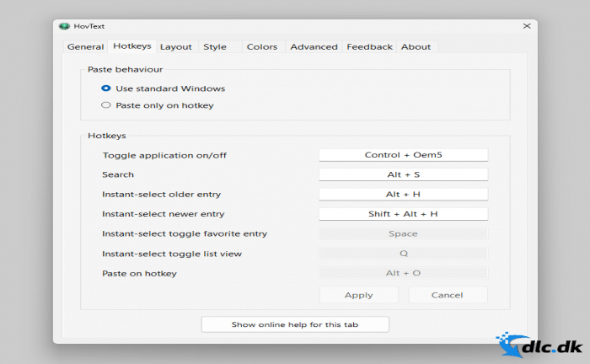590x364 pixels.
Task: Click the Instant-select toggle favorite entry label
Action: click(x=185, y=234)
